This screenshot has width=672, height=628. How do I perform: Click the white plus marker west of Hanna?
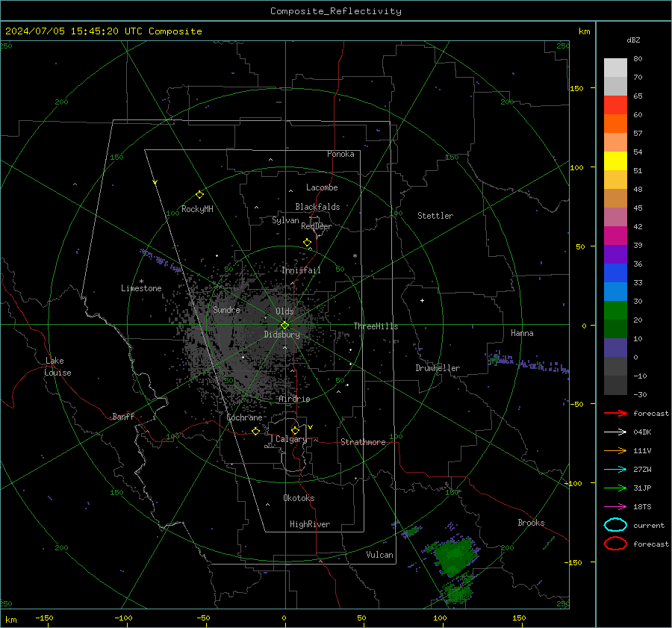[x=422, y=300]
